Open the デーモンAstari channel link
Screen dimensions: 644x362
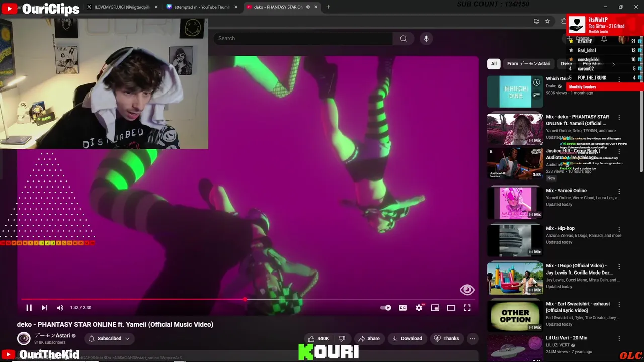(x=52, y=336)
